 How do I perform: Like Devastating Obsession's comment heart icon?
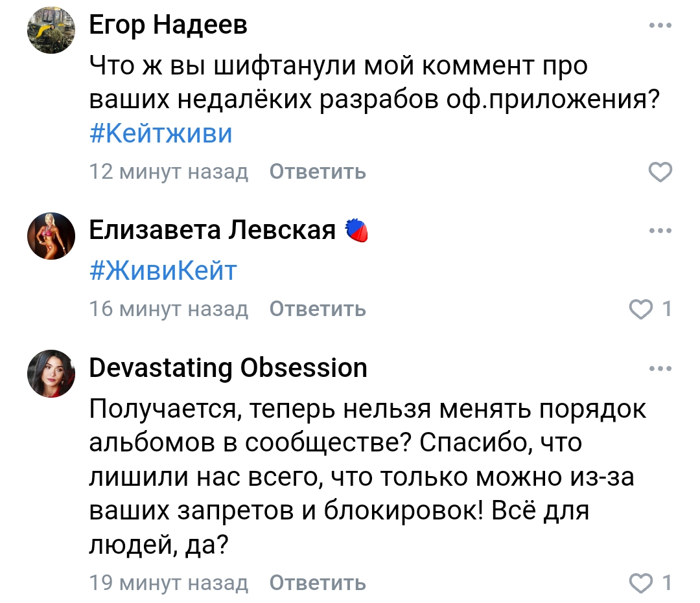point(640,583)
